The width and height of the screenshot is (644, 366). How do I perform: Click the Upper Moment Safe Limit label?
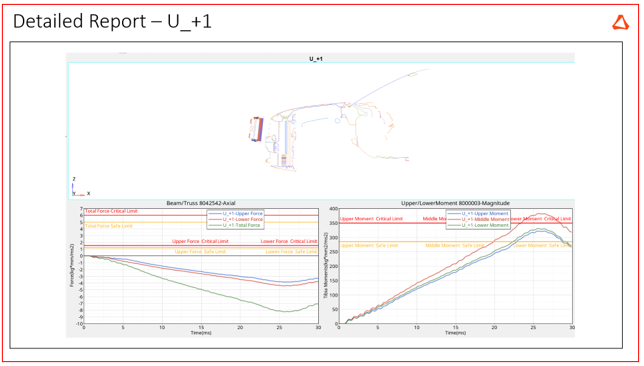point(369,245)
